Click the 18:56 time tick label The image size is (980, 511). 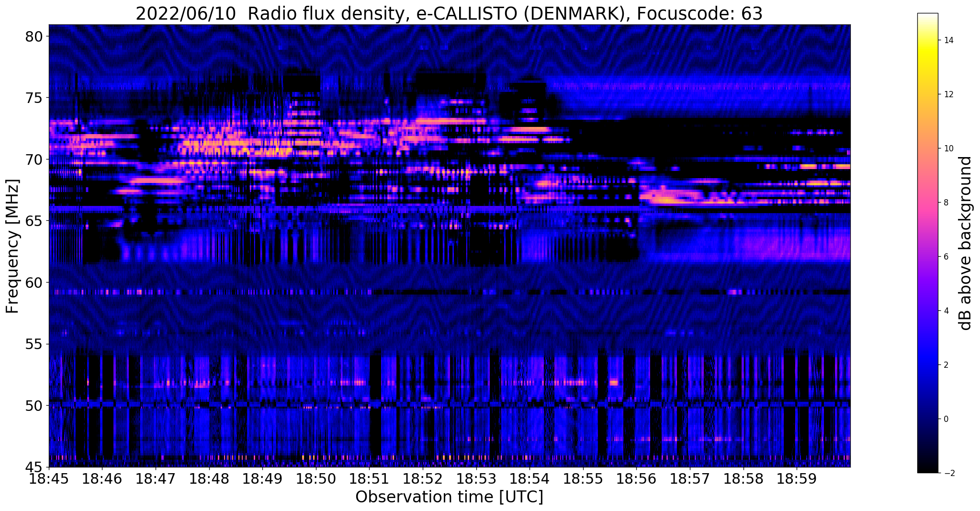636,478
